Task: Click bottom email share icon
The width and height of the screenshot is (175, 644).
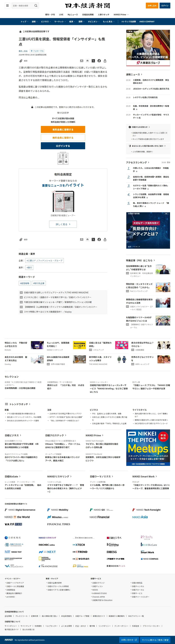Action: pyautogui.click(x=82, y=239)
